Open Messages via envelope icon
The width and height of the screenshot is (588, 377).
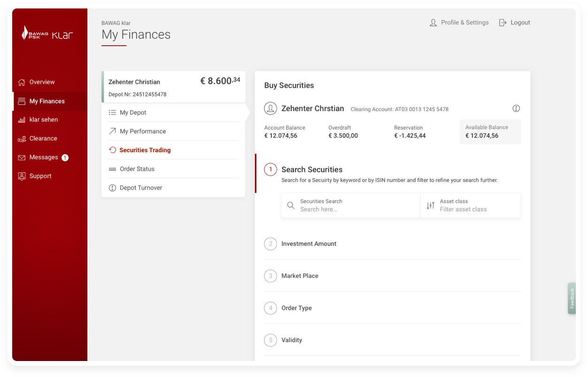(x=22, y=157)
